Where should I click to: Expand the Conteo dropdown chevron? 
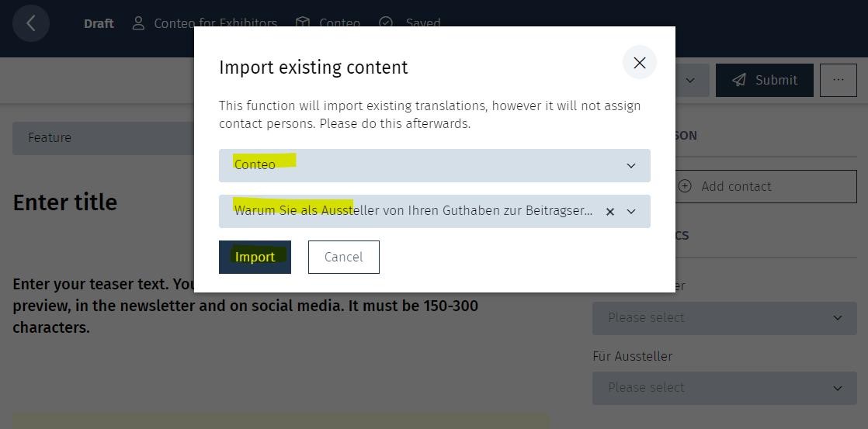click(631, 165)
